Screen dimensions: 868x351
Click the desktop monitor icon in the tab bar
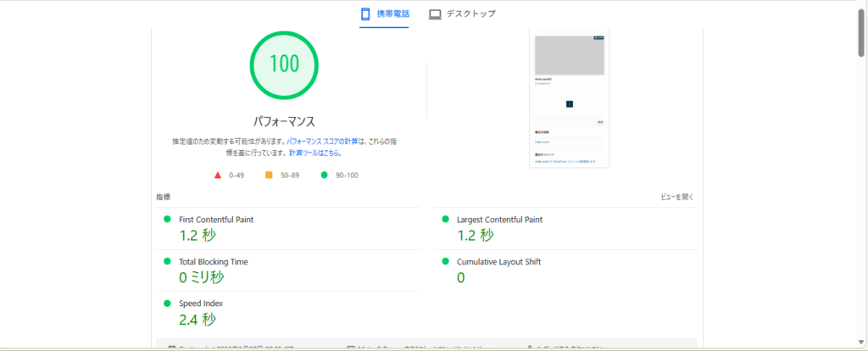click(x=435, y=14)
